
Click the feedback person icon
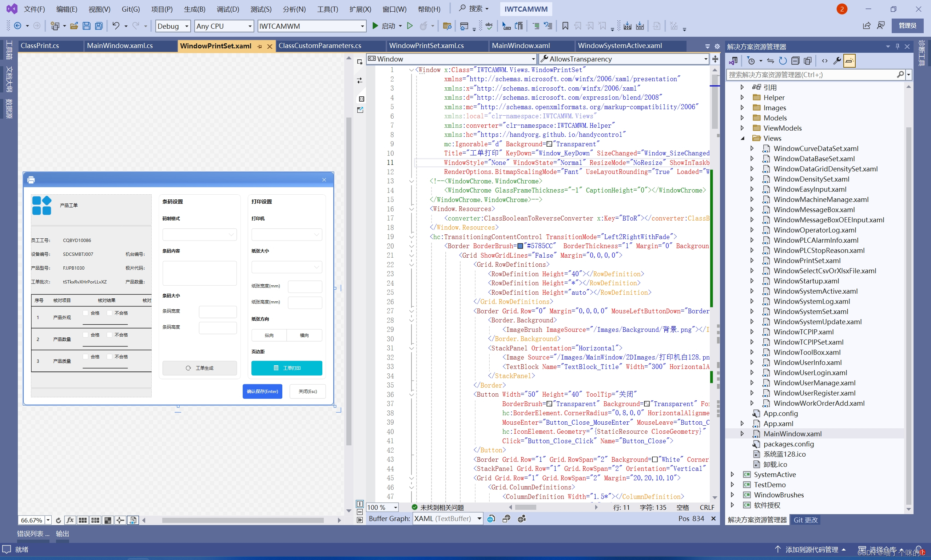tap(881, 26)
